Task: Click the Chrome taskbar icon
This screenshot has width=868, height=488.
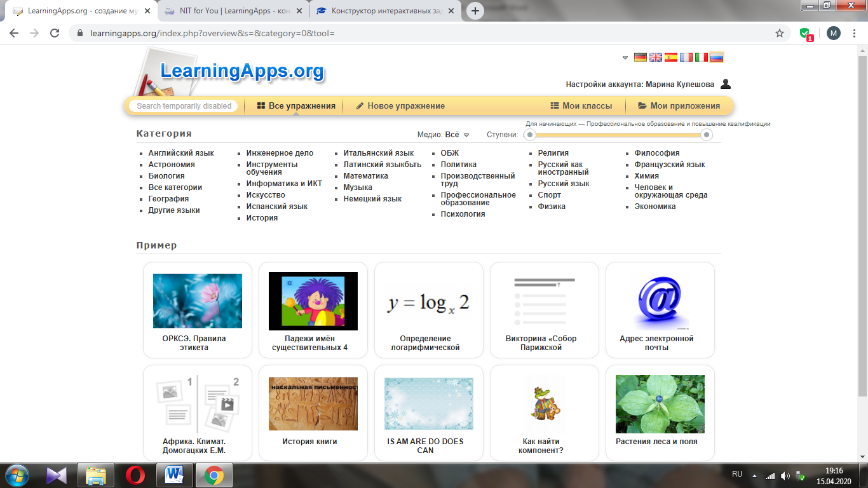Action: [214, 475]
